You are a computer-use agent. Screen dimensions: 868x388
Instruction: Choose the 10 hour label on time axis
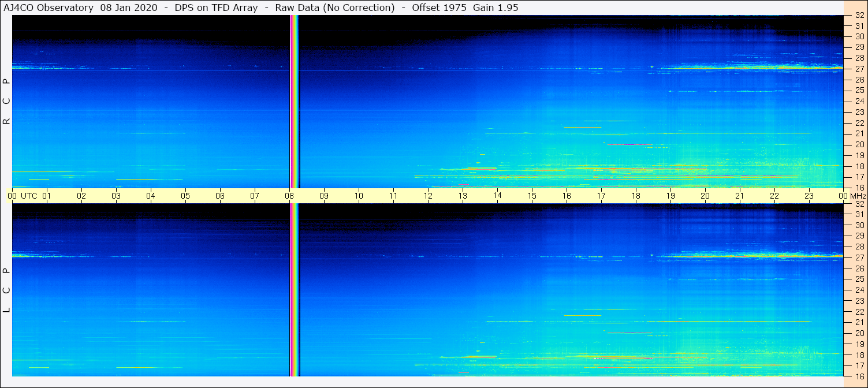click(359, 196)
